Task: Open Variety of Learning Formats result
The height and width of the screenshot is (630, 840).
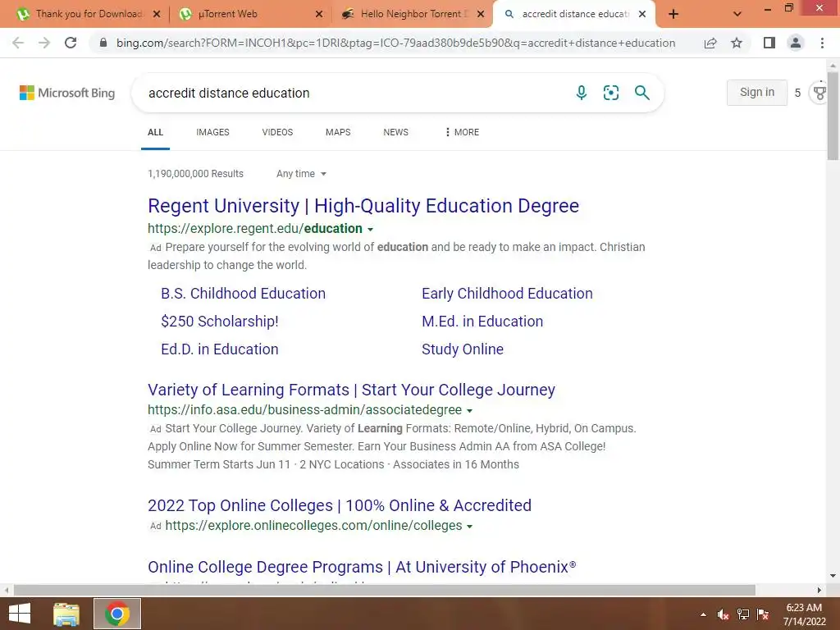Action: click(x=351, y=390)
